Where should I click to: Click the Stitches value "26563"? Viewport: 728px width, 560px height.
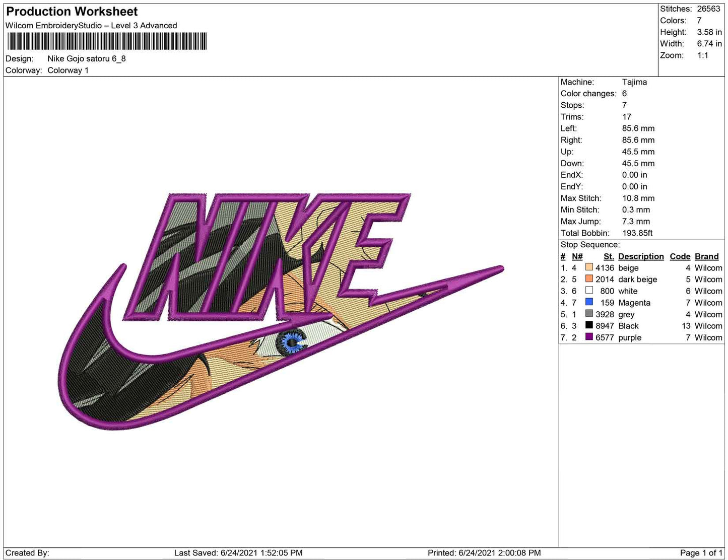709,9
